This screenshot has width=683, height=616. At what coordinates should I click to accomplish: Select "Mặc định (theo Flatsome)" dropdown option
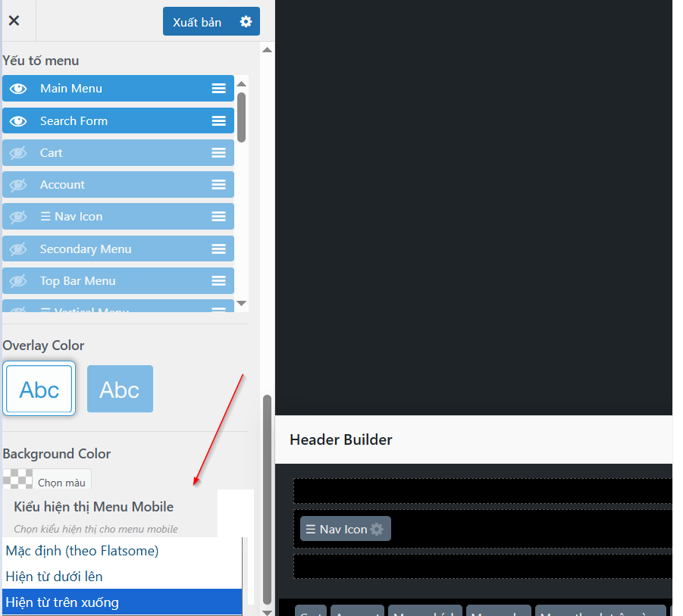82,551
